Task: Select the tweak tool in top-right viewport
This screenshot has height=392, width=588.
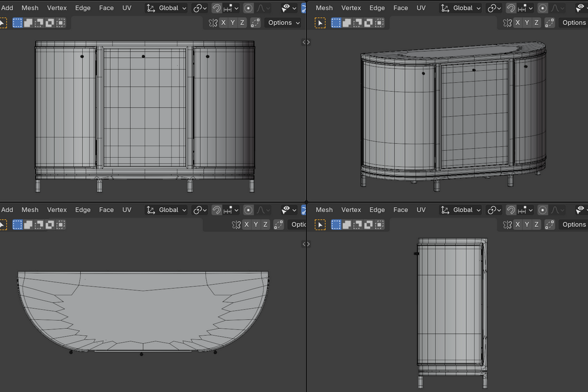Action: pos(320,23)
